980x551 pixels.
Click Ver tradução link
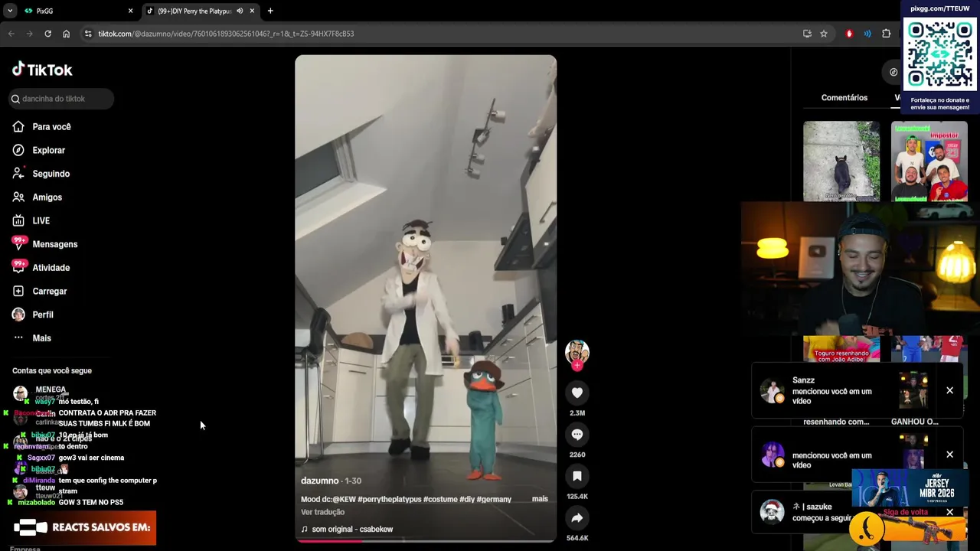[x=322, y=512]
